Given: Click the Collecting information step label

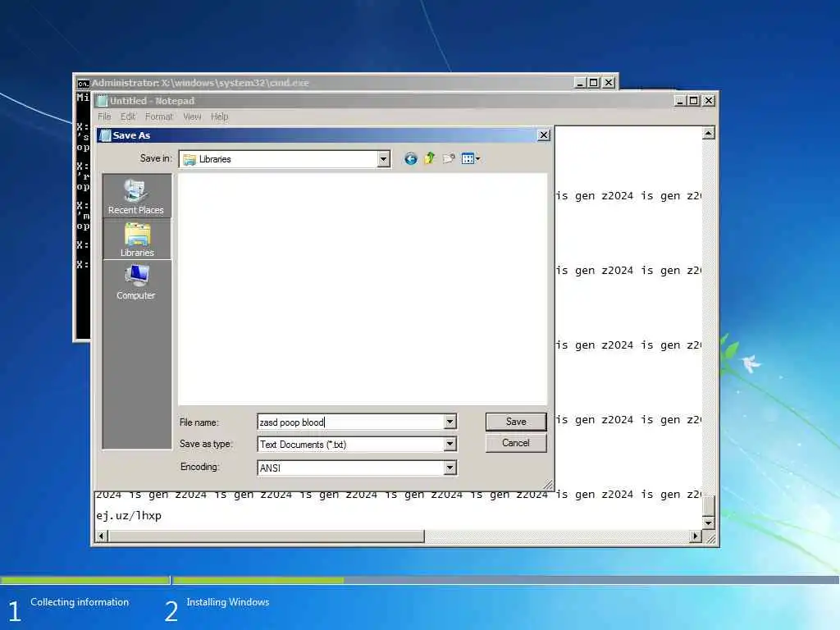Looking at the screenshot, I should (x=80, y=602).
